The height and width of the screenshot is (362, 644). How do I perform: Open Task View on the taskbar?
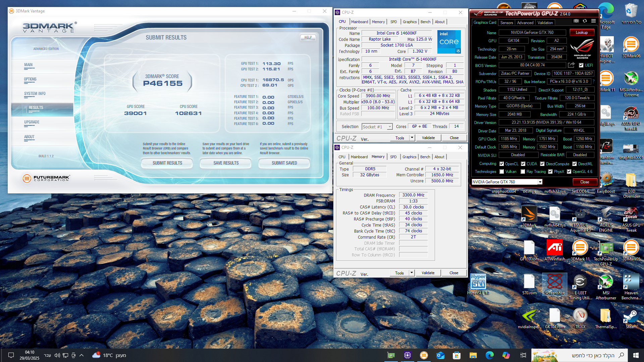(x=523, y=355)
